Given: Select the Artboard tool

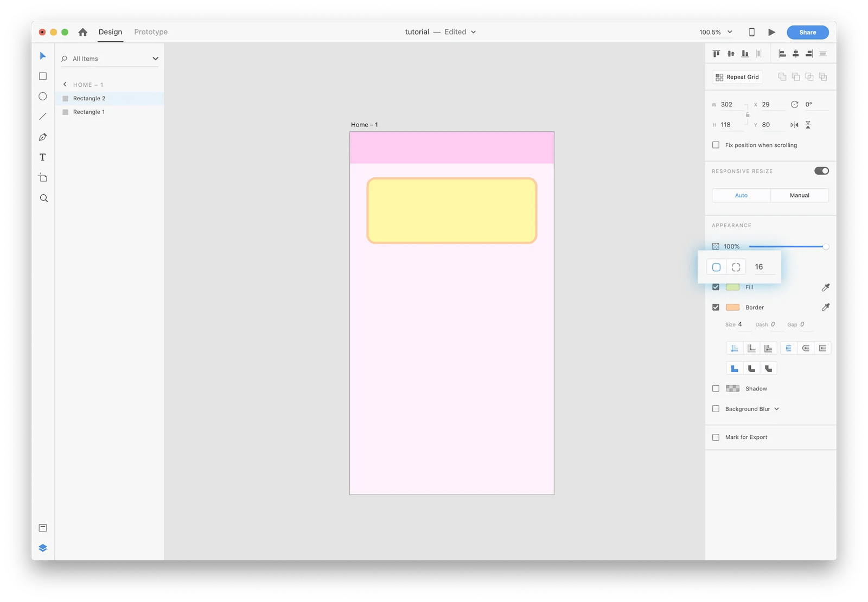Looking at the screenshot, I should click(x=43, y=178).
